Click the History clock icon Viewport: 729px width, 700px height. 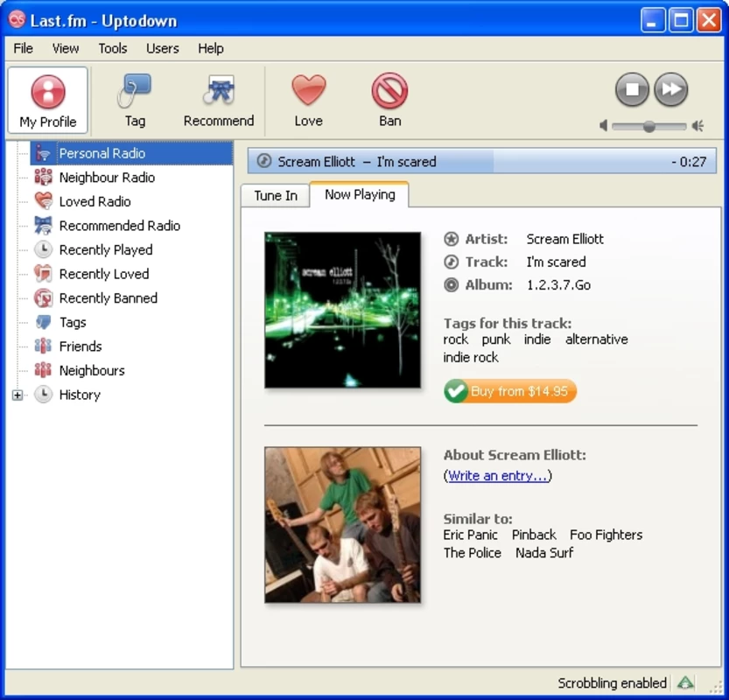click(43, 395)
